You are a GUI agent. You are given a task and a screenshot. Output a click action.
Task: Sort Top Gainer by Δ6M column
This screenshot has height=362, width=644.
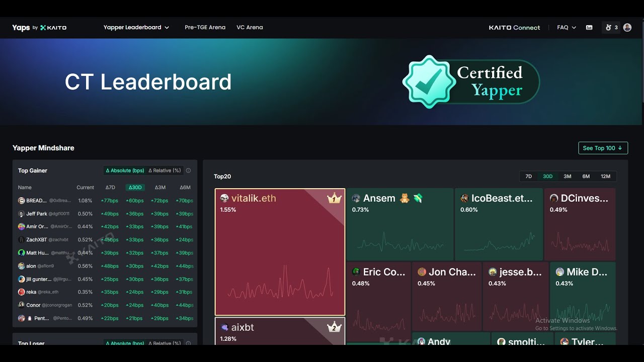(185, 188)
